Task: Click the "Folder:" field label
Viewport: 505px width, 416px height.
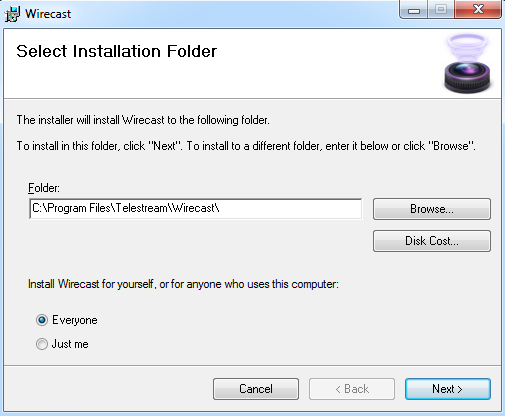Action: (44, 188)
